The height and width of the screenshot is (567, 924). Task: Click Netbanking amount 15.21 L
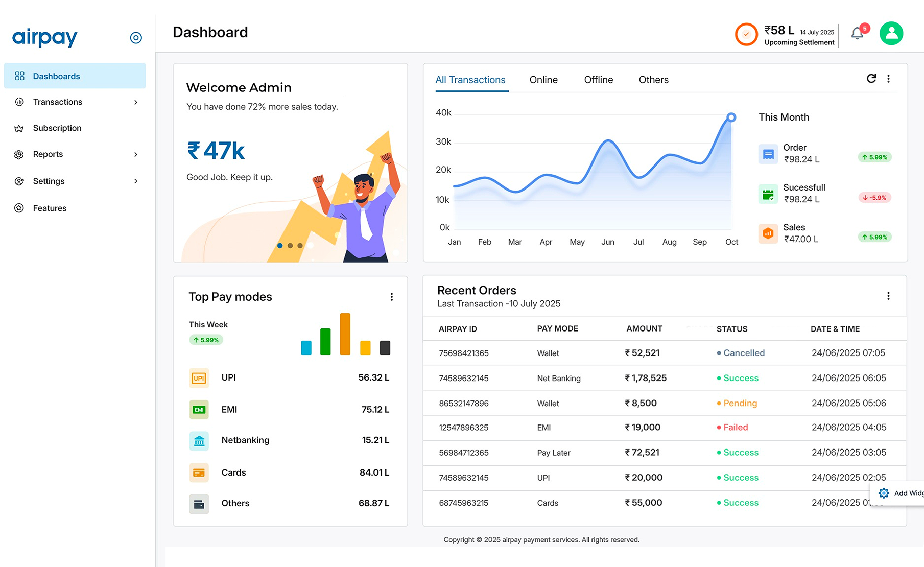(x=375, y=440)
